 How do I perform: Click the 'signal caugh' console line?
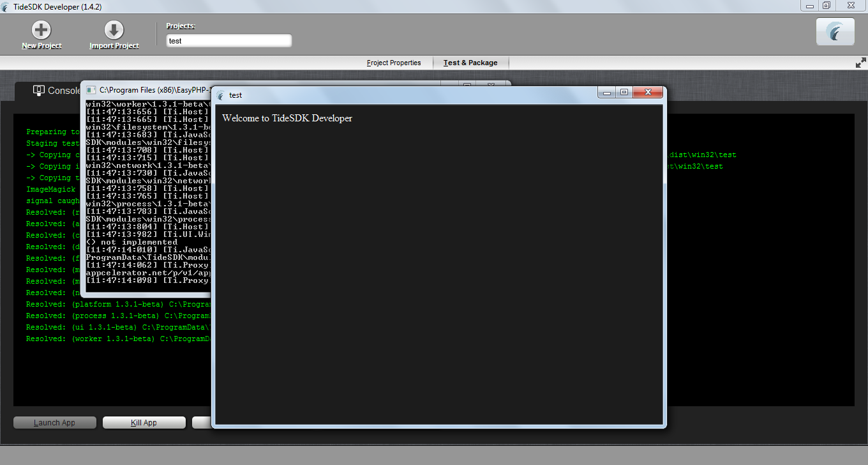click(53, 201)
